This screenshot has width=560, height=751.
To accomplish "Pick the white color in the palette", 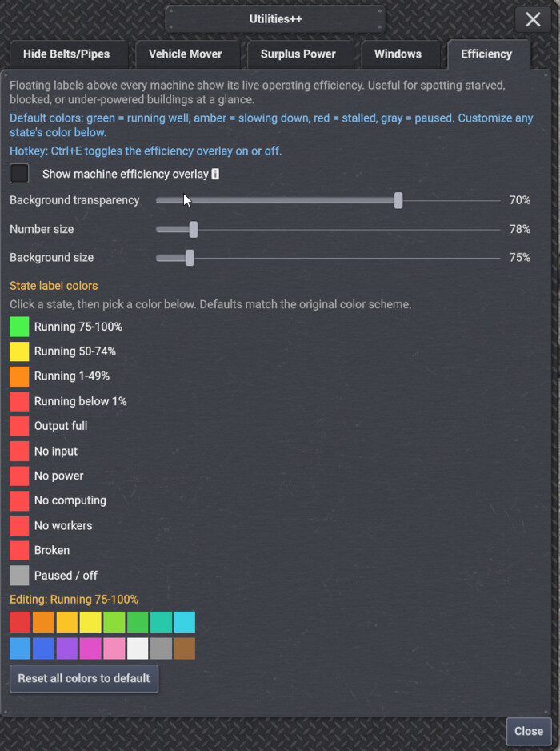I will click(x=138, y=649).
